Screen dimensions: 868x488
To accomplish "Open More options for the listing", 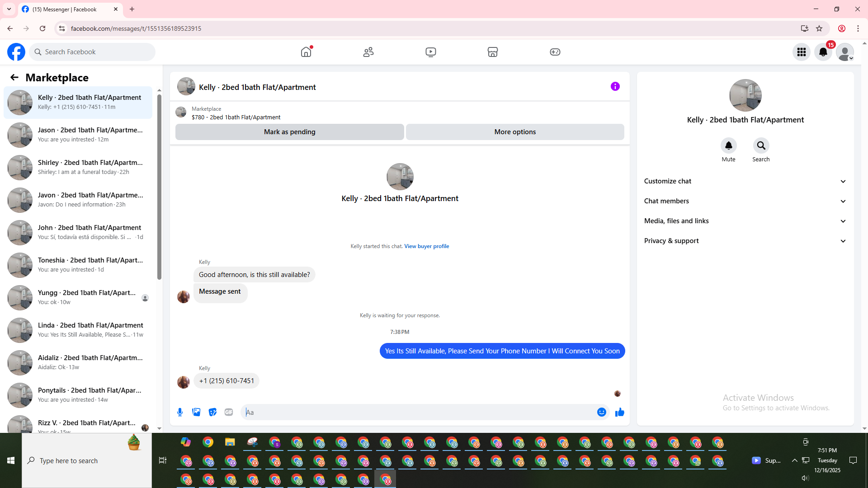I will coord(515,132).
